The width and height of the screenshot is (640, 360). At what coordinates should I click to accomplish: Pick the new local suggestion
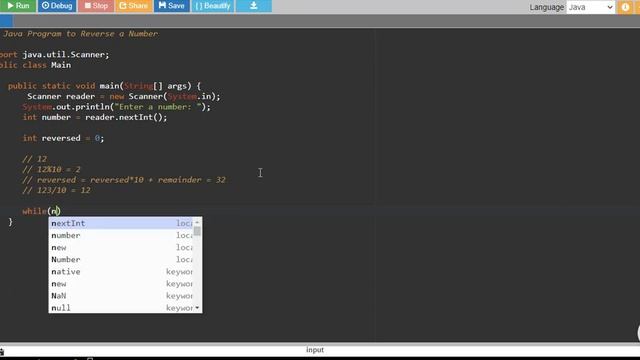122,247
